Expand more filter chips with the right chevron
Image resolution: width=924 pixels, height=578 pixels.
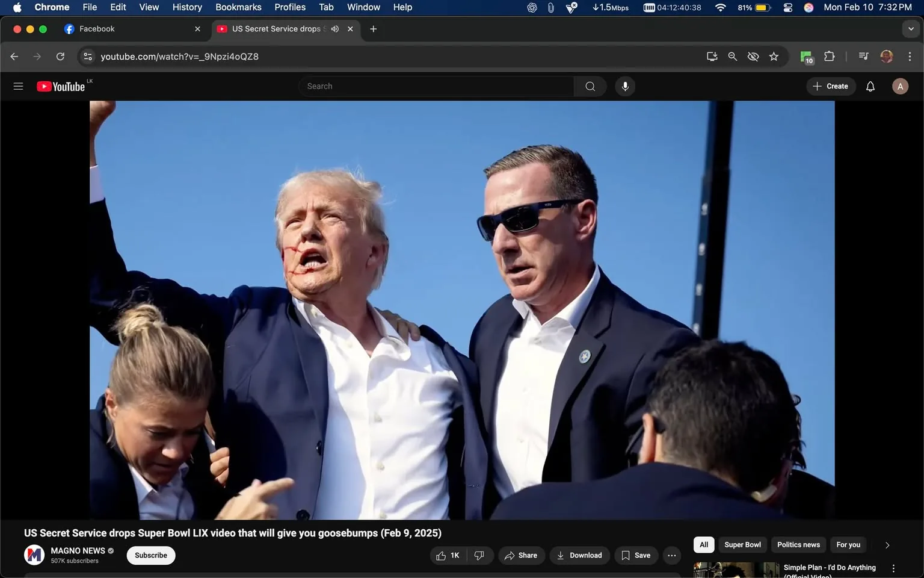tap(887, 544)
